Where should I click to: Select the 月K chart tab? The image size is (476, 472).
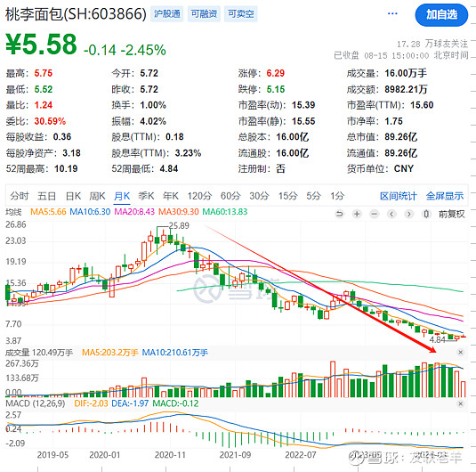click(122, 196)
